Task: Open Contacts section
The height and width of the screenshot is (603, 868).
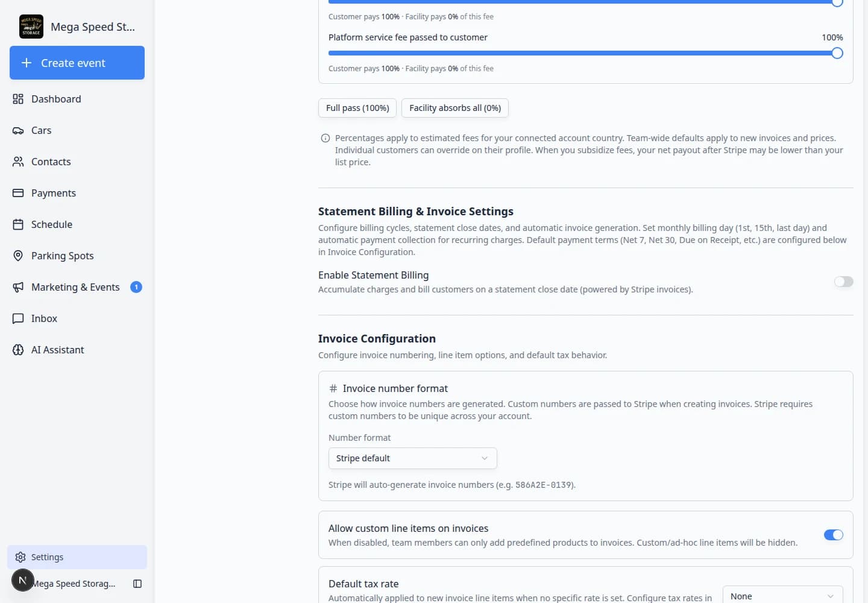Action: click(x=77, y=162)
